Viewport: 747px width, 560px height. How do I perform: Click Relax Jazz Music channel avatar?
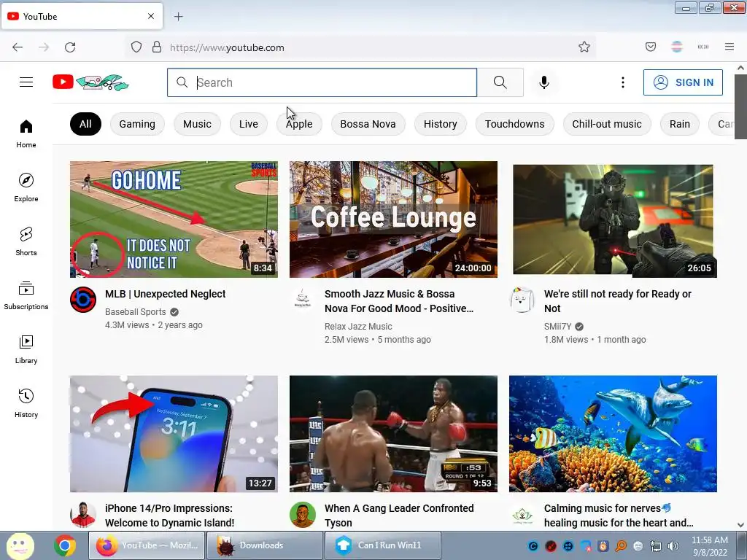[303, 300]
